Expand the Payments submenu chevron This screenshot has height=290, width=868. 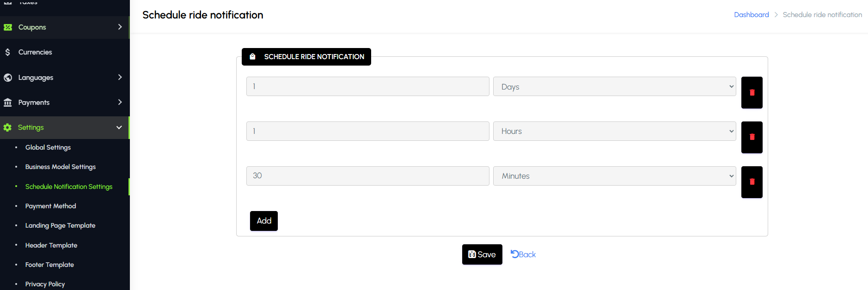tap(120, 102)
